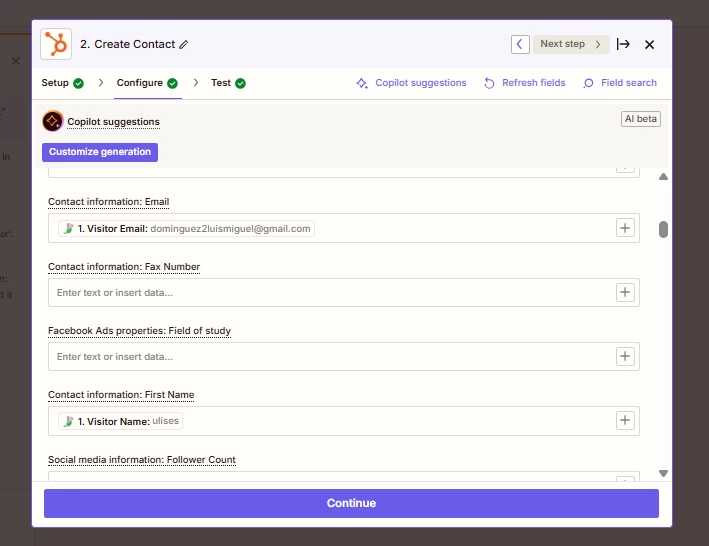This screenshot has height=546, width=709.
Task: Click the First Name field input
Action: coord(344,421)
